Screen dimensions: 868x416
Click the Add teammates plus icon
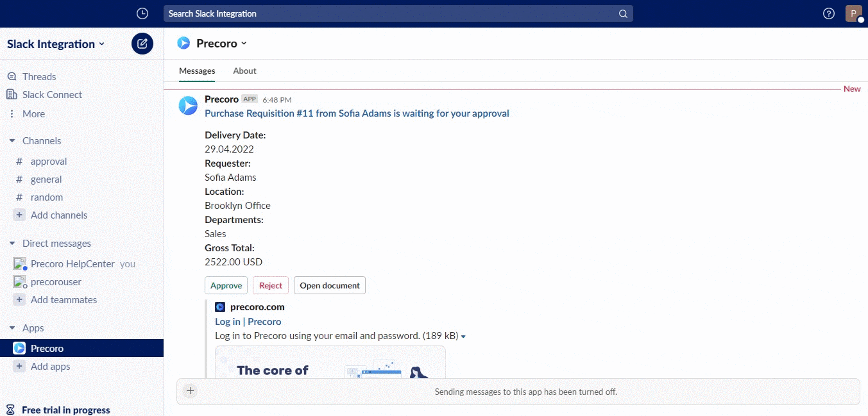tap(19, 300)
